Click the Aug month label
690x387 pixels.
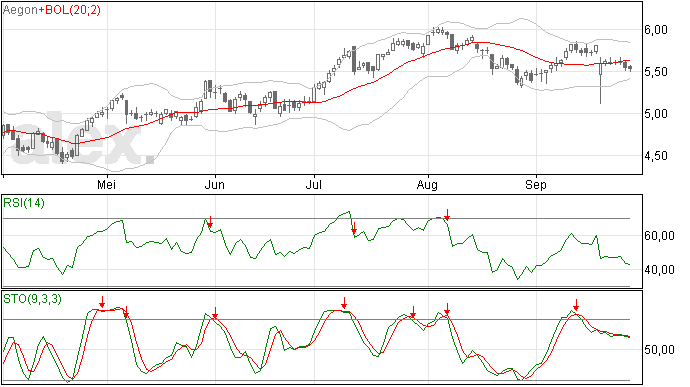(427, 185)
